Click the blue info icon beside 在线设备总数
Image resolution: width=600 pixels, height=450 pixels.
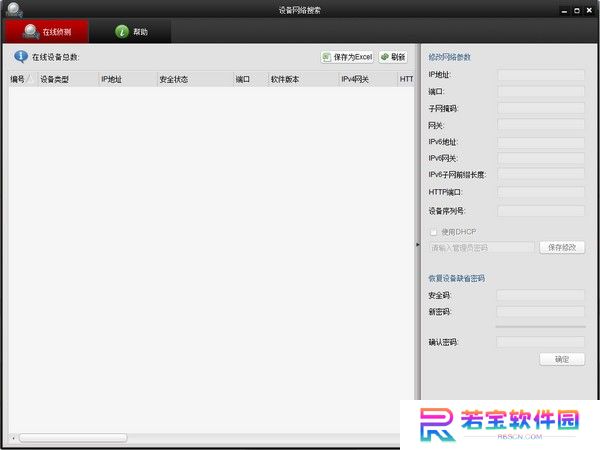(x=21, y=57)
